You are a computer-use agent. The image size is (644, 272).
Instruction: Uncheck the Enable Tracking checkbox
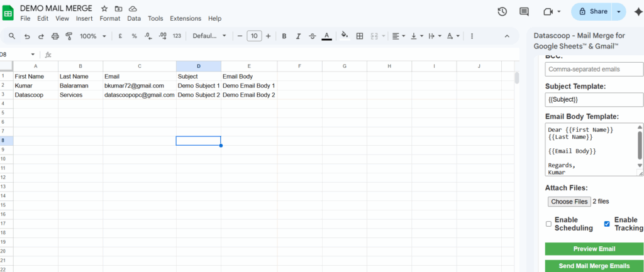tap(607, 224)
